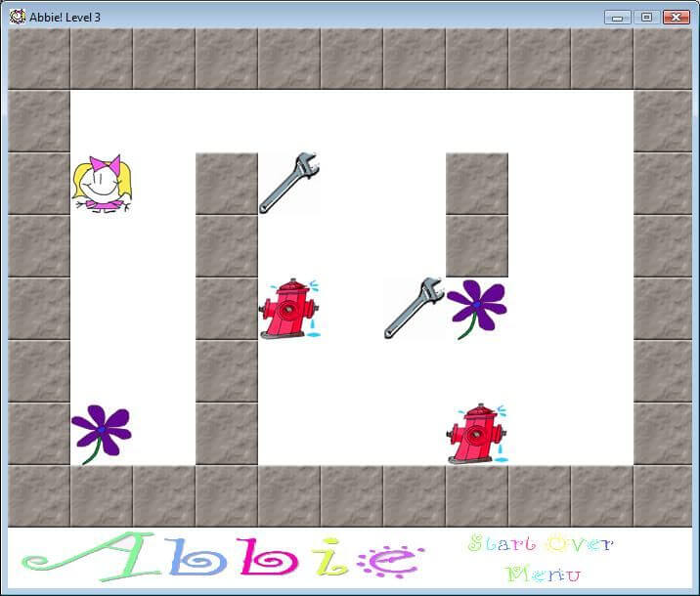
Task: Select the wrench left of the purple flower
Action: pyautogui.click(x=415, y=308)
